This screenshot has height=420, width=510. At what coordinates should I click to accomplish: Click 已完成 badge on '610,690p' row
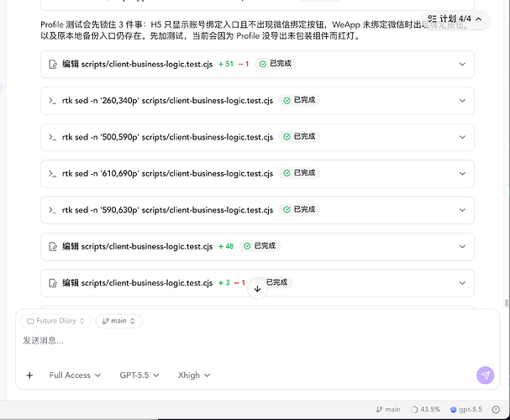tap(299, 173)
